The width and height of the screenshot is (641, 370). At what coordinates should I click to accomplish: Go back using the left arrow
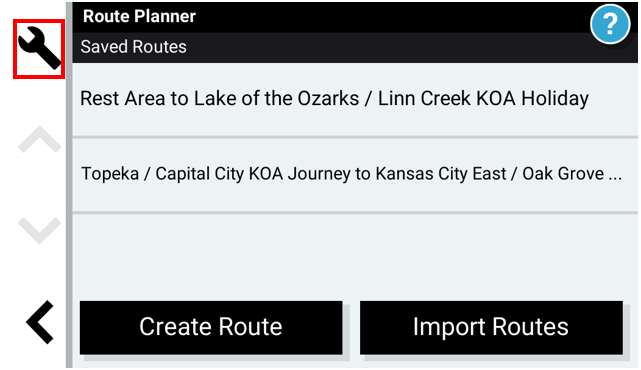click(x=40, y=322)
